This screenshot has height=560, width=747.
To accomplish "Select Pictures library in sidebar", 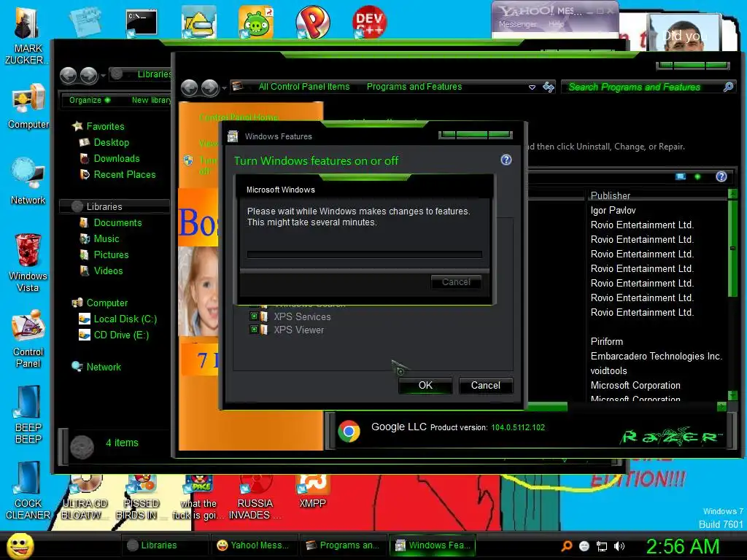I will [x=111, y=254].
